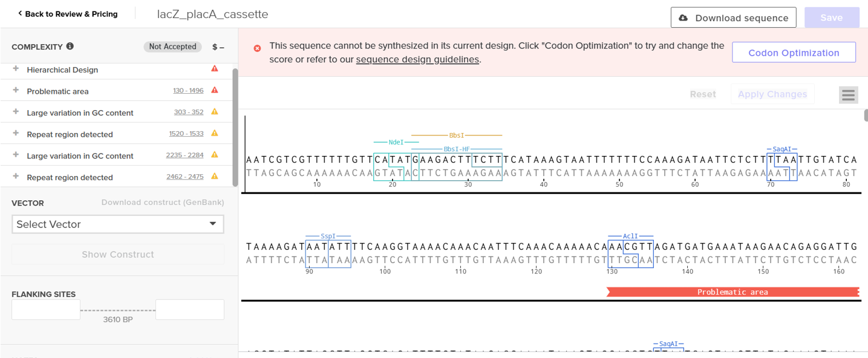The width and height of the screenshot is (868, 358).
Task: Open the hamburger menu icon
Action: [848, 95]
